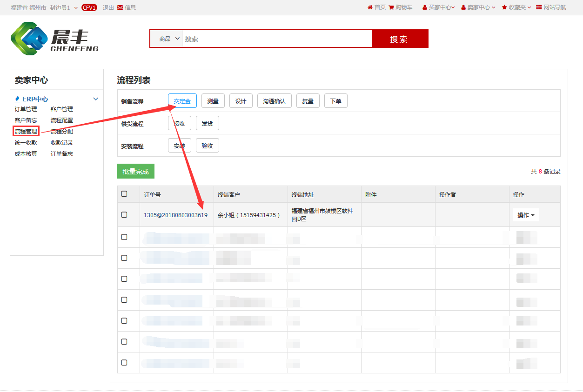
Task: Open order number 1305@20180803003619 link
Action: point(175,215)
